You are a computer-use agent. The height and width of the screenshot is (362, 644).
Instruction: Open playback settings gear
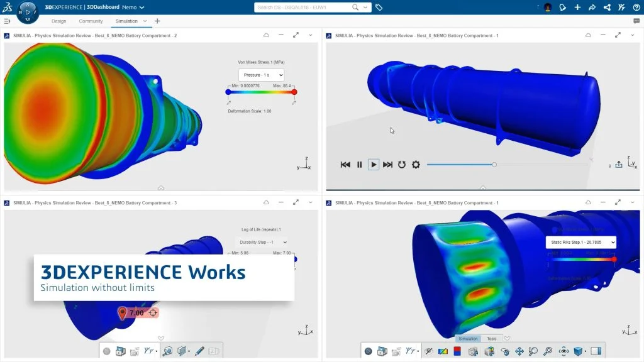tap(416, 165)
